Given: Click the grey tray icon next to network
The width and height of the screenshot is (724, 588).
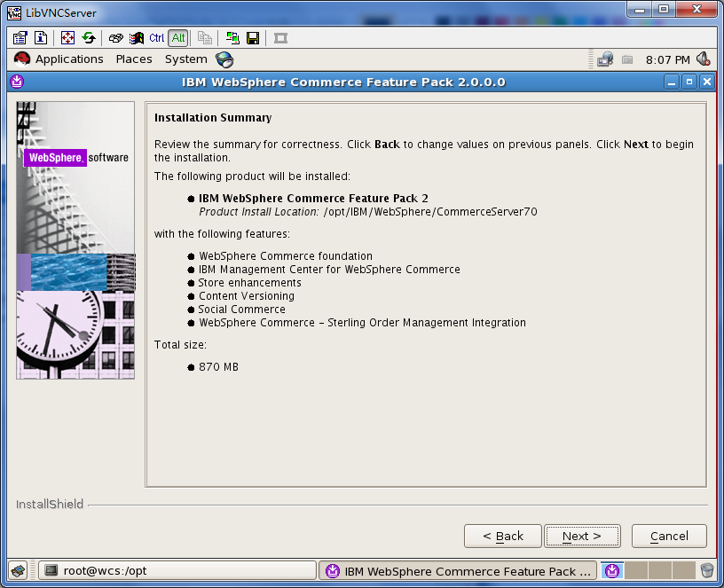Looking at the screenshot, I should (x=627, y=59).
